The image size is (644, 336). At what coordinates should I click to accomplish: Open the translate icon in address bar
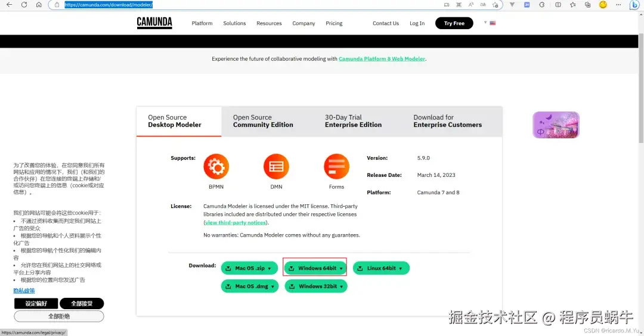483,5
